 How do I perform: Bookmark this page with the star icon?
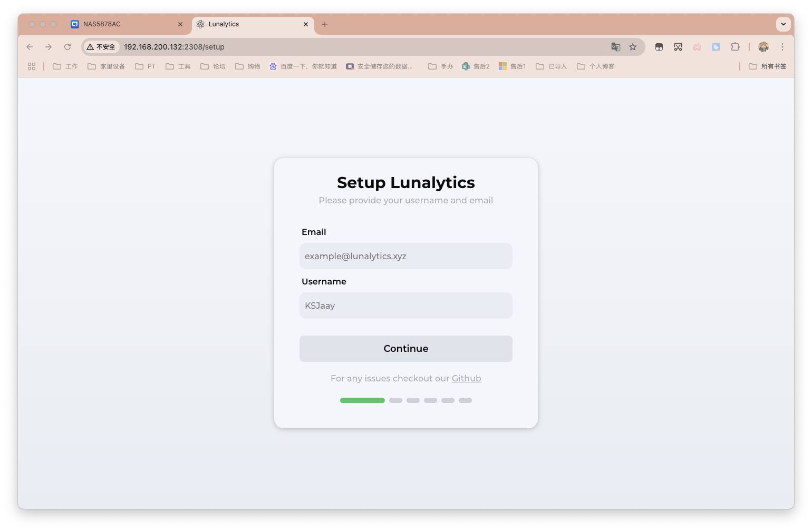click(633, 47)
